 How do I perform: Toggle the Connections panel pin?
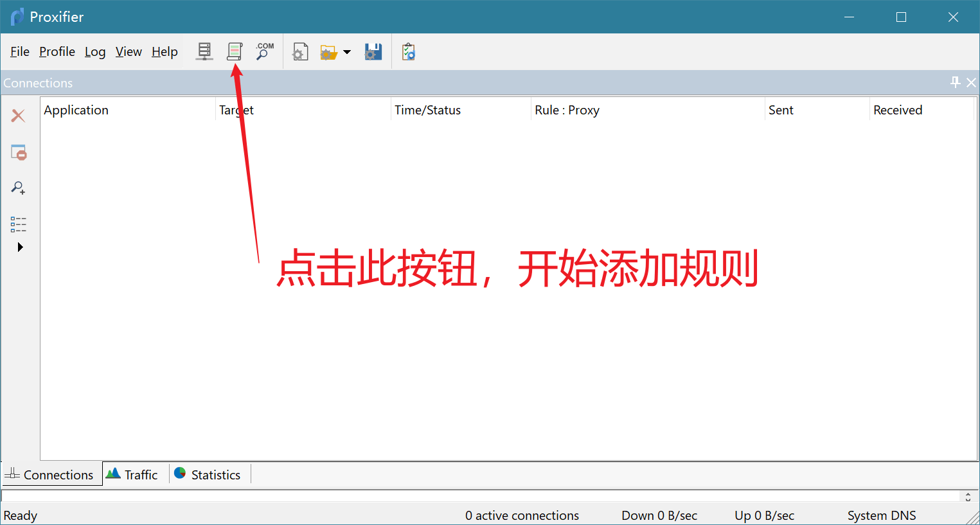click(955, 82)
